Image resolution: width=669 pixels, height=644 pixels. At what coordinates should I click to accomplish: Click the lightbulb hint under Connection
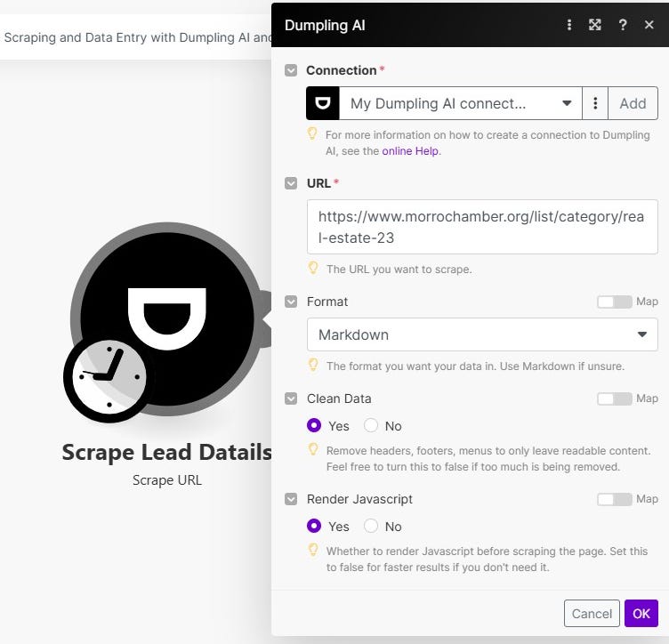312,134
